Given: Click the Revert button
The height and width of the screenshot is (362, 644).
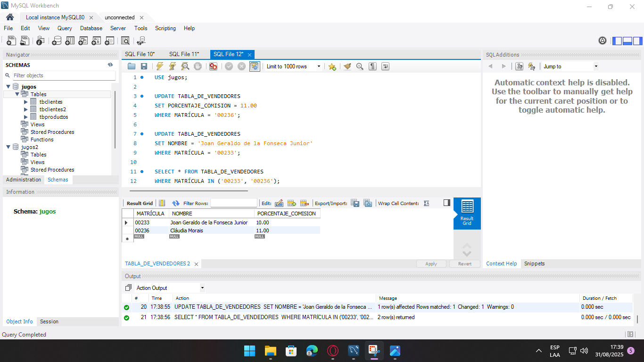Looking at the screenshot, I should (x=465, y=264).
